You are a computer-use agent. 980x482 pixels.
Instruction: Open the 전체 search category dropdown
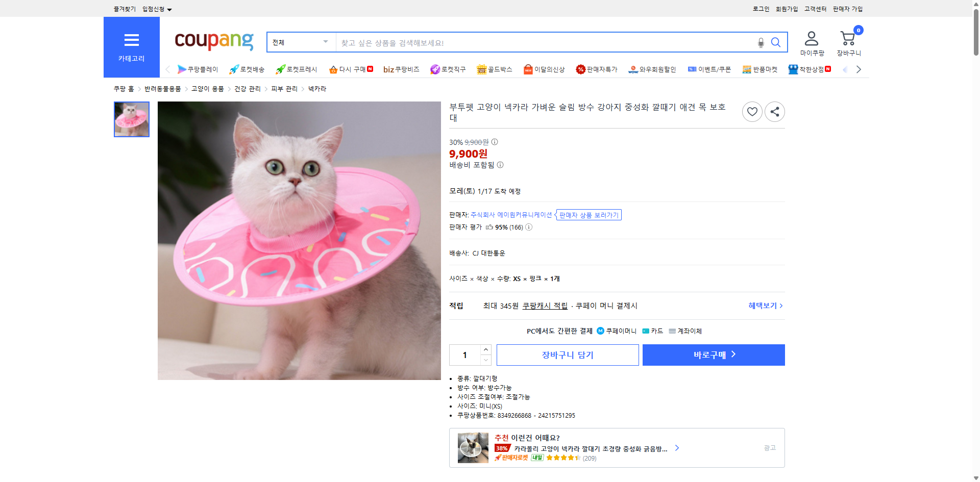[x=301, y=42]
